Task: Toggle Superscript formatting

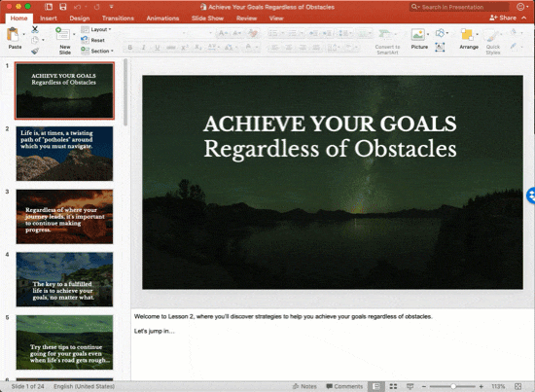Action: coord(185,48)
